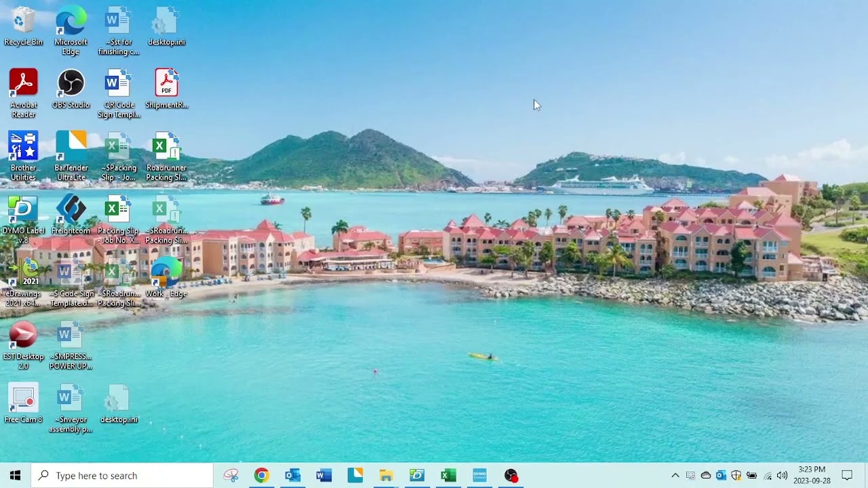Show hidden system tray icons
The image size is (868, 488).
[675, 476]
